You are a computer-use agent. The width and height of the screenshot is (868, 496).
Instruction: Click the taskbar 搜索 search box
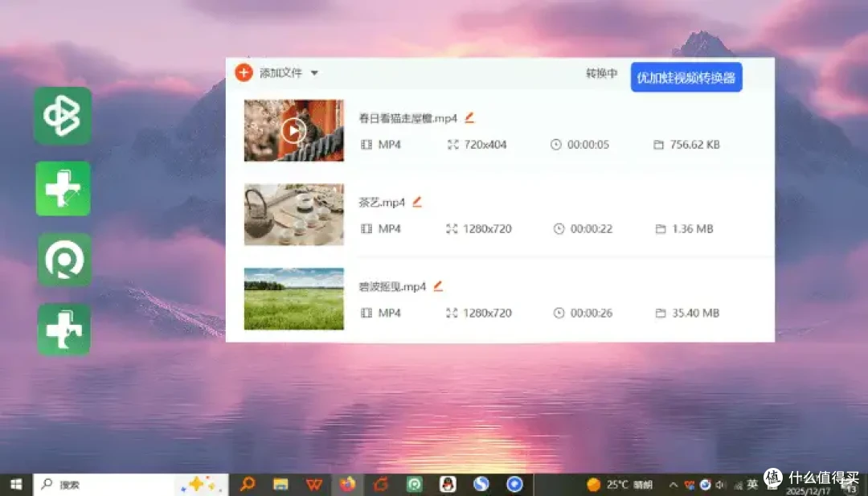click(131, 485)
